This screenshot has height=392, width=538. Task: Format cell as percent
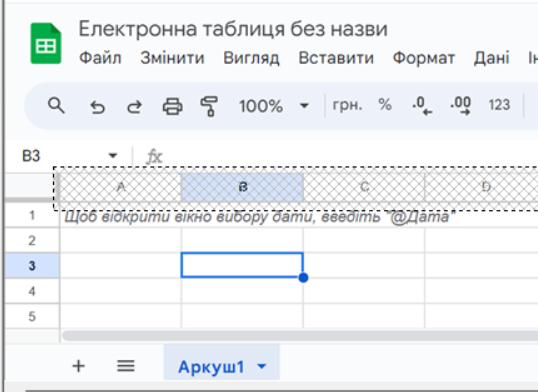(x=385, y=105)
